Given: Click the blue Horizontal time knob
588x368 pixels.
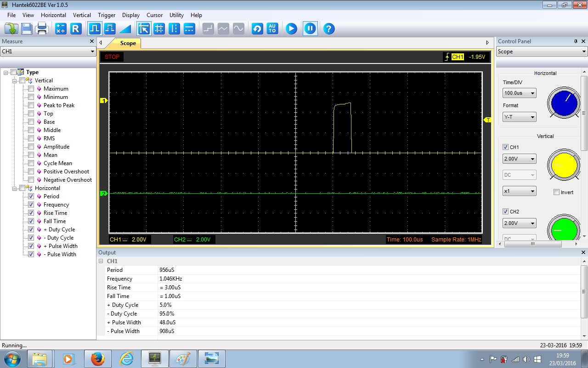Looking at the screenshot, I should pyautogui.click(x=564, y=103).
